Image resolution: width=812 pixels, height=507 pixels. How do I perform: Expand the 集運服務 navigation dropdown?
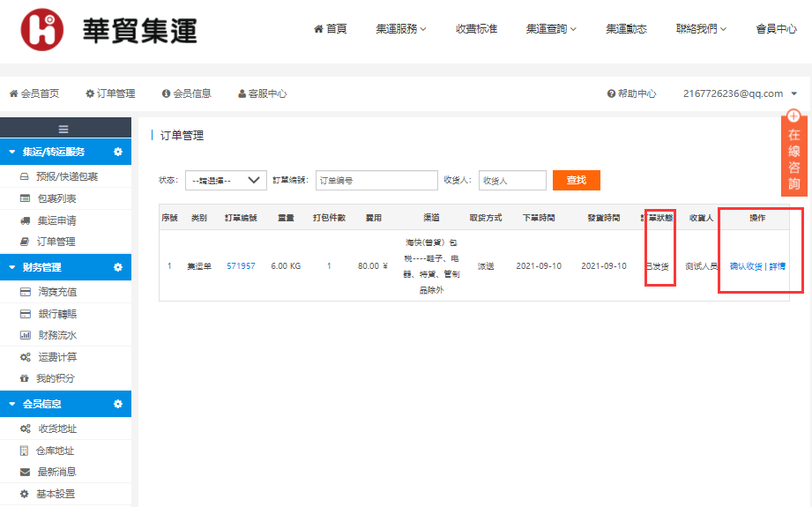pyautogui.click(x=400, y=28)
